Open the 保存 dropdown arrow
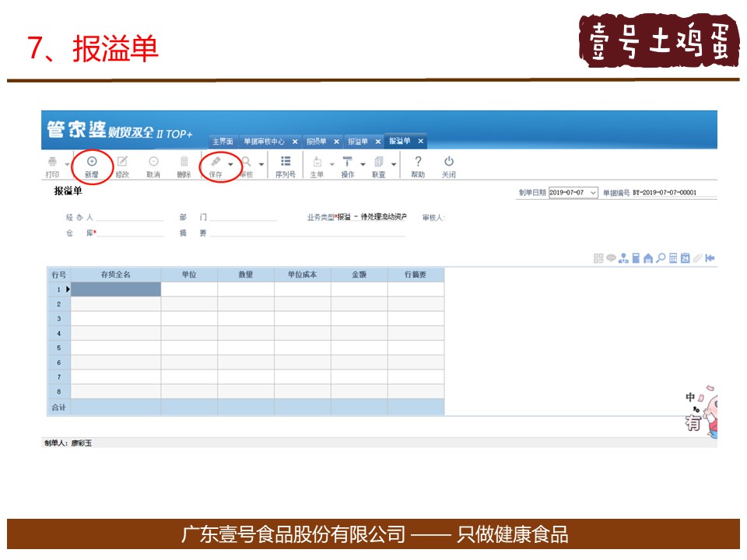Viewport: 747px width, 560px height. click(x=230, y=165)
